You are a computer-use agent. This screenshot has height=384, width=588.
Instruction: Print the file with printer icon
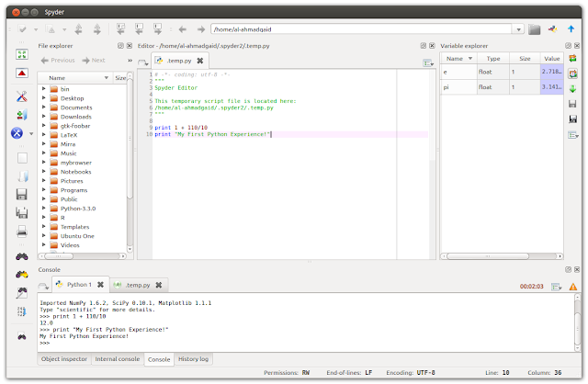point(22,232)
